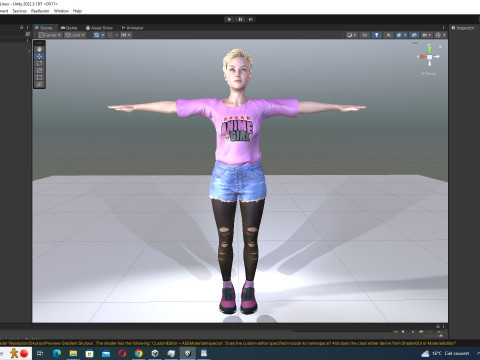Viewport: 480px width, 360px height.
Task: Open gizmos options dropdown arrow
Action: coord(444,35)
